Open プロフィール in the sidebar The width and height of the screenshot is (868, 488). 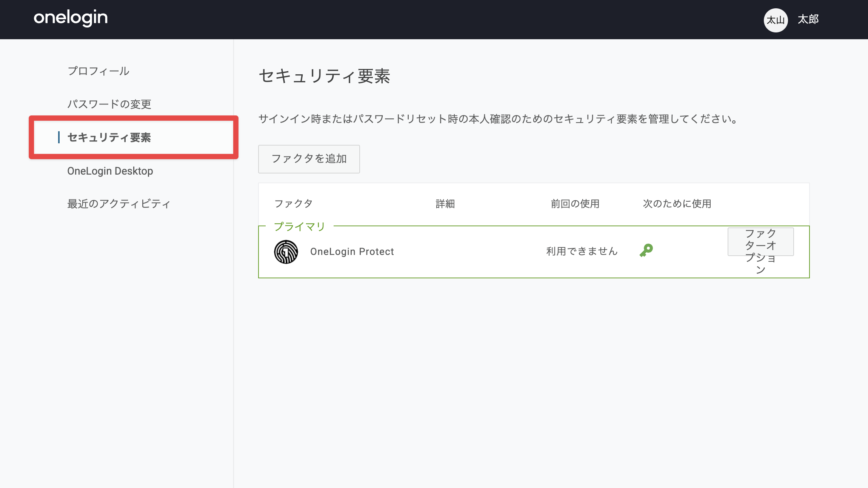pos(98,71)
